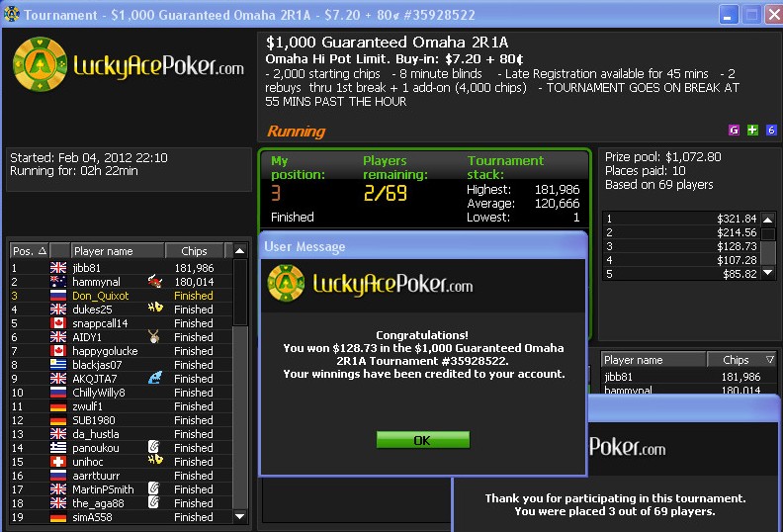Image resolution: width=783 pixels, height=532 pixels.
Task: Click the Greek flag beside panoukou
Action: click(x=58, y=448)
